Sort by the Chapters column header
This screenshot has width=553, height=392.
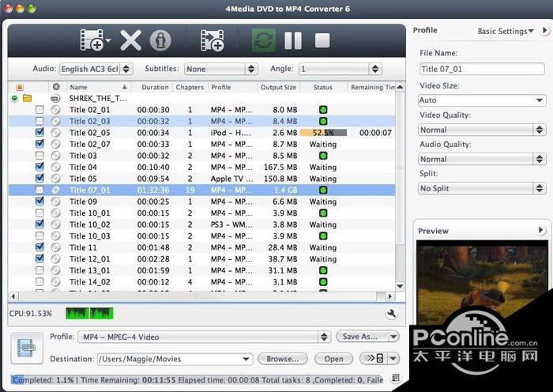pos(190,87)
